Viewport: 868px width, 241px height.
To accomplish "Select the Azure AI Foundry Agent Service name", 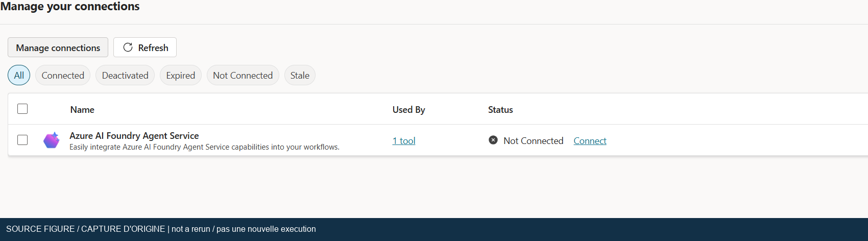I will 134,136.
